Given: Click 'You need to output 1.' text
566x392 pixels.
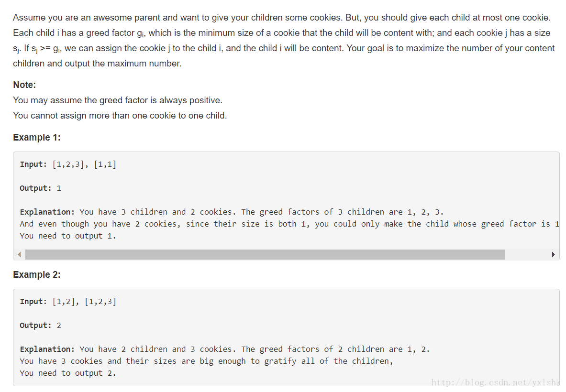Looking at the screenshot, I should tap(68, 236).
